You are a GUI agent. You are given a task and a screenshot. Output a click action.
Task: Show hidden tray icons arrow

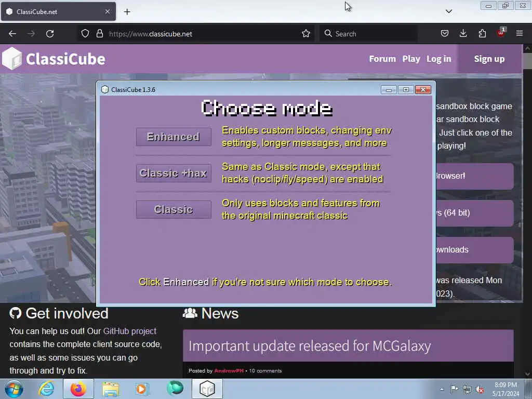pyautogui.click(x=442, y=389)
